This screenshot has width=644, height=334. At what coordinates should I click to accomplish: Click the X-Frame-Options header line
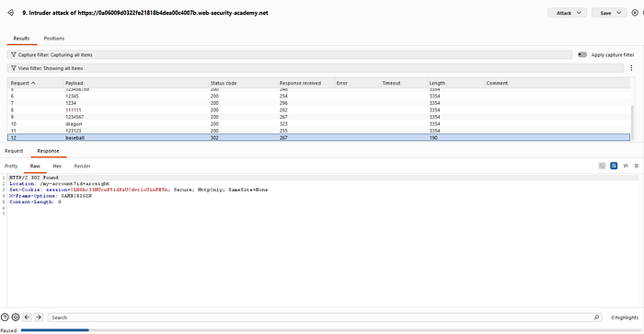click(51, 196)
